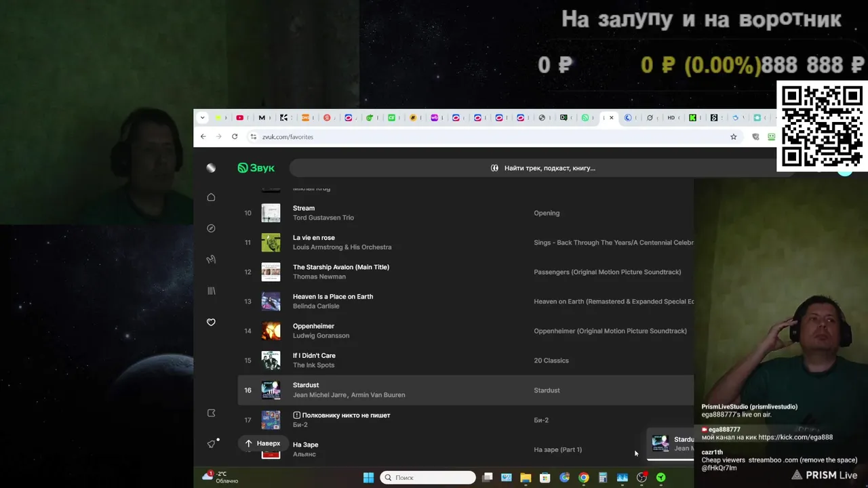Open the Home icon in Zvuk sidebar
Viewport: 868px width, 488px height.
click(x=211, y=197)
